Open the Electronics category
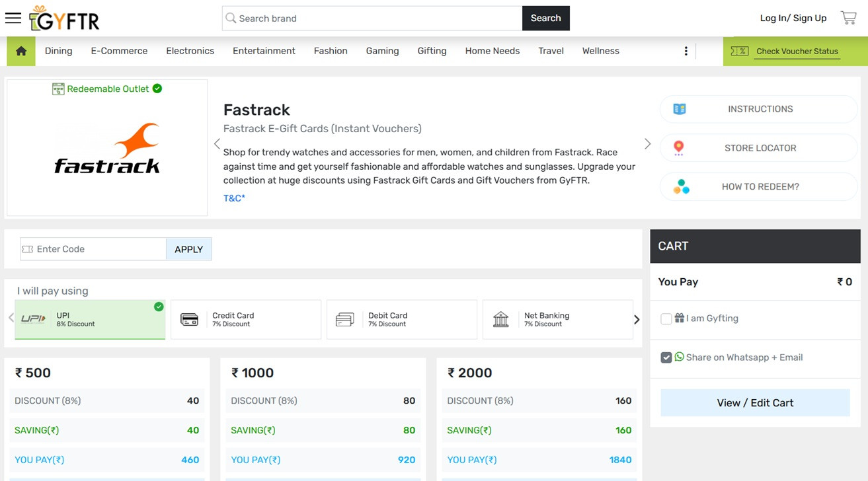Image resolution: width=868 pixels, height=481 pixels. coord(190,51)
